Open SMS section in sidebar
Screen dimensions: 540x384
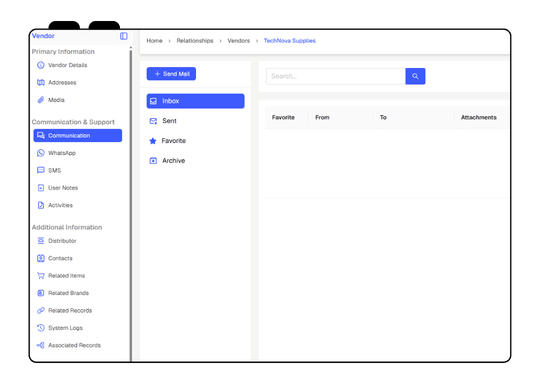pos(77,170)
